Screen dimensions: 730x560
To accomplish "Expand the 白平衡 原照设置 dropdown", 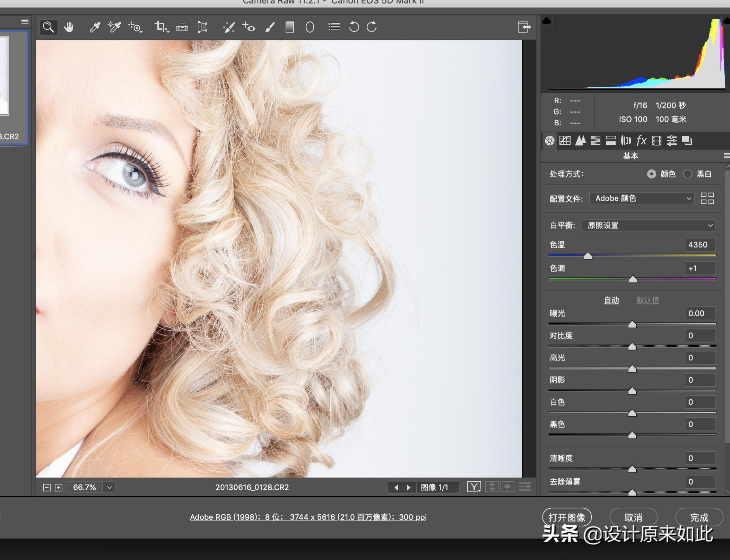I will (x=649, y=225).
